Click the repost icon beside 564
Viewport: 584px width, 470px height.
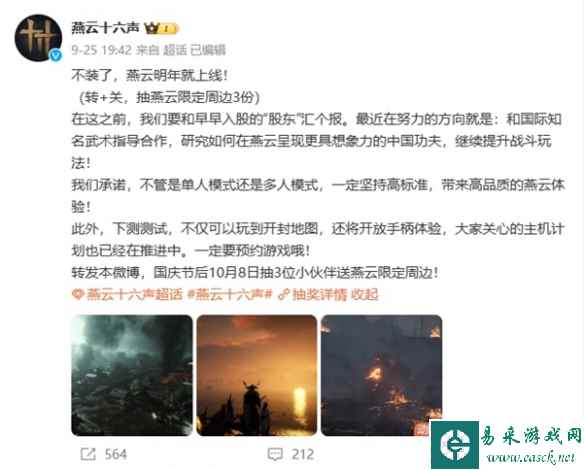[88, 454]
